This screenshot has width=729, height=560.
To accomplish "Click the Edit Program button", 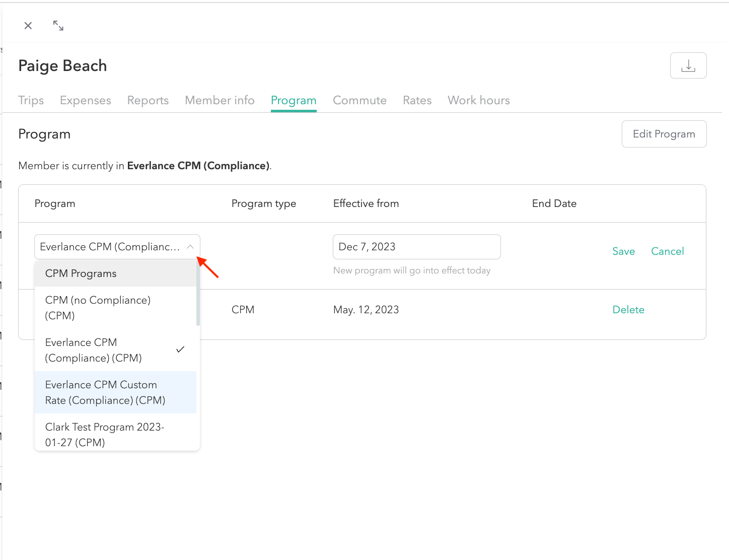I will [664, 134].
